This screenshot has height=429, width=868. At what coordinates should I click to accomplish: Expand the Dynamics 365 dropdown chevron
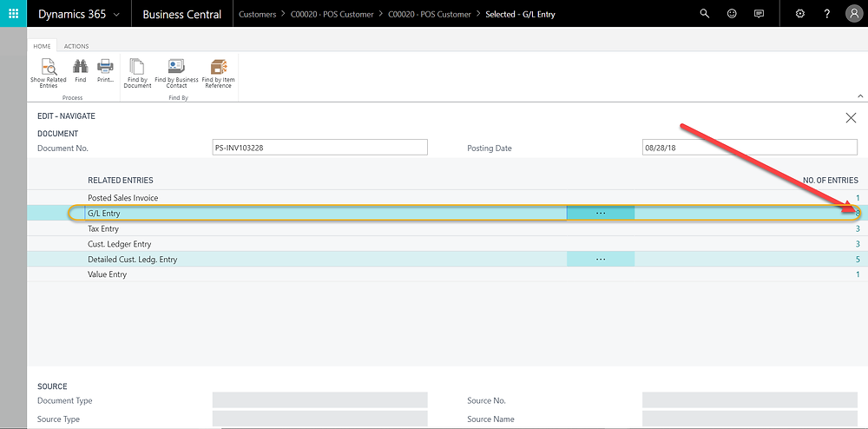[x=116, y=15]
